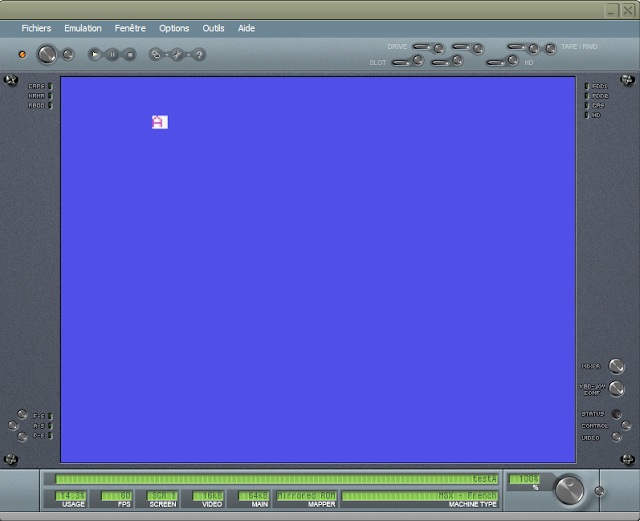Open the Options menu
This screenshot has height=521, width=640.
174,28
